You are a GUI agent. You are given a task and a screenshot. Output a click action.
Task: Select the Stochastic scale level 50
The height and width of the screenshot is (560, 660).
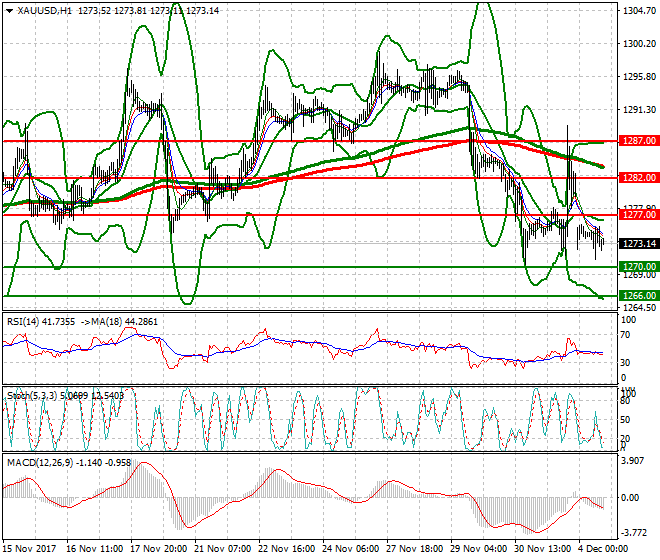coord(625,419)
